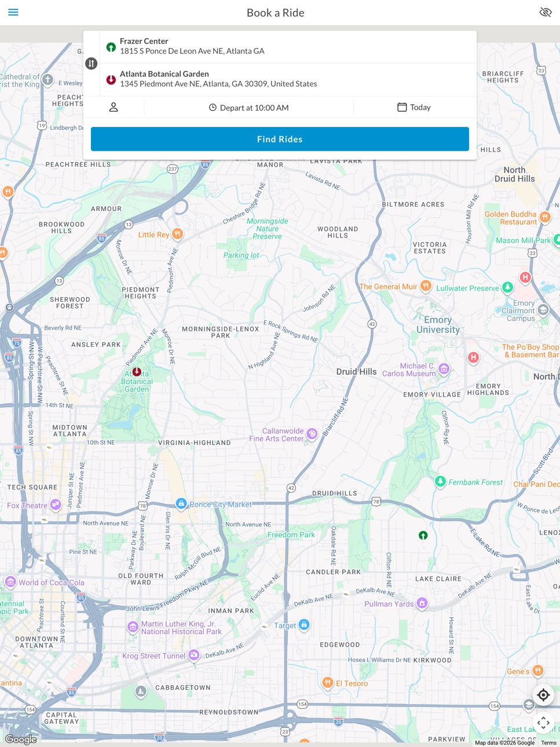Toggle fullscreen map view
Image resolution: width=560 pixels, height=747 pixels.
pyautogui.click(x=543, y=723)
